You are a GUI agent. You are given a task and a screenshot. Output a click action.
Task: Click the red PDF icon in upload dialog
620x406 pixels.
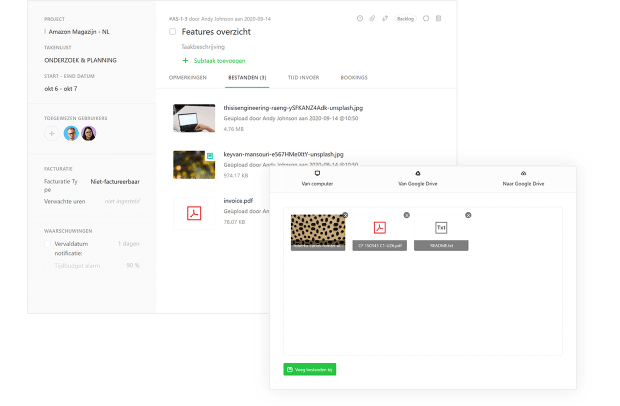[x=380, y=228]
